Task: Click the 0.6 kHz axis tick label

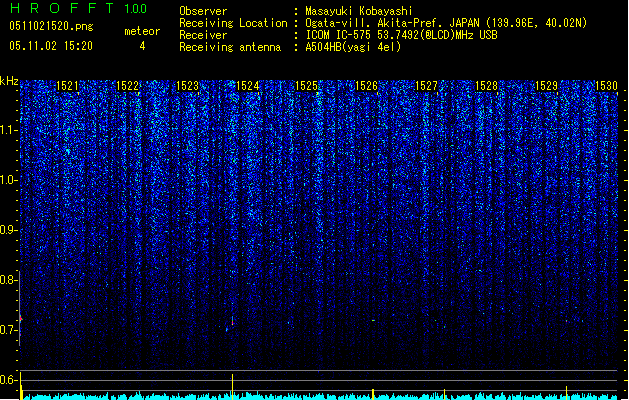Action: click(8, 380)
